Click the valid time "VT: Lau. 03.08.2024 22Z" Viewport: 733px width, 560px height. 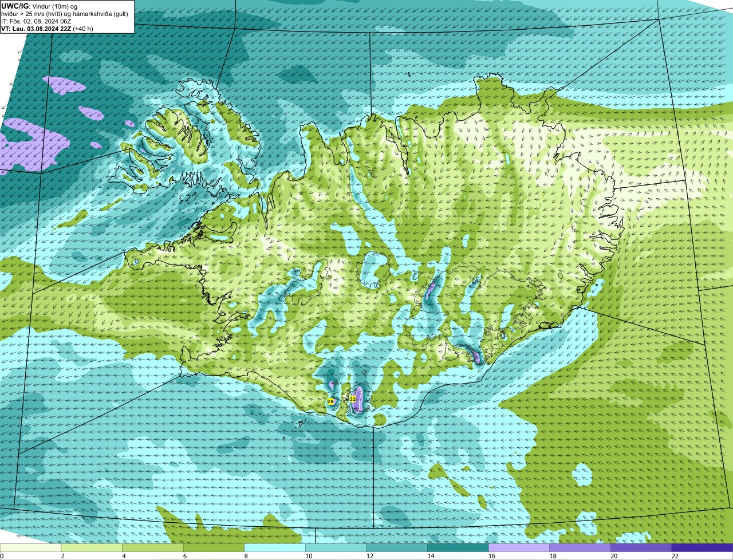coord(36,28)
